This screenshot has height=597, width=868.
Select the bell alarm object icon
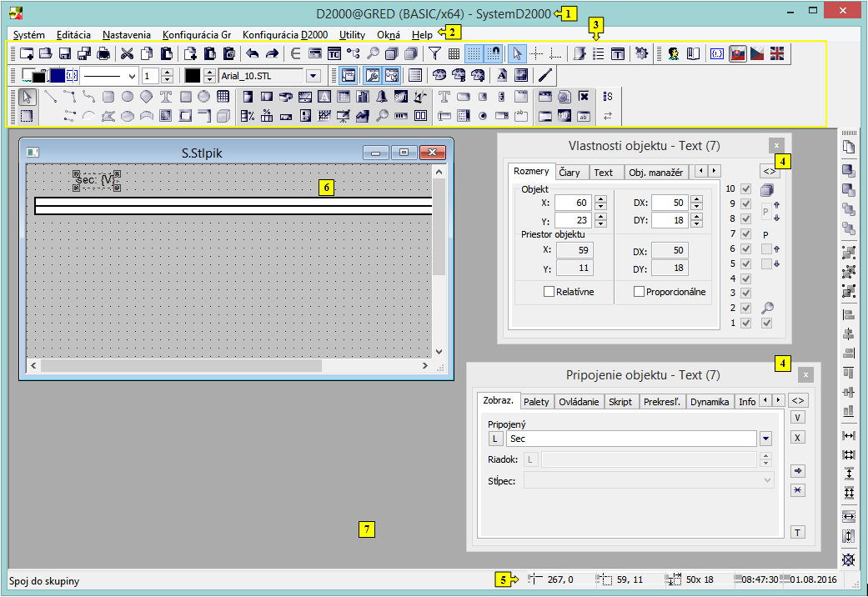(381, 96)
